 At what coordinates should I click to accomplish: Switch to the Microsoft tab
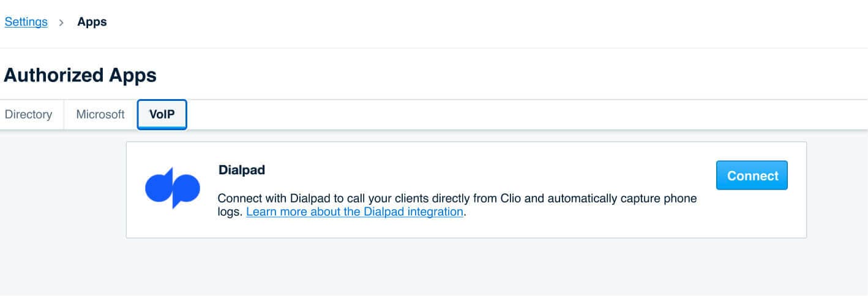tap(100, 114)
